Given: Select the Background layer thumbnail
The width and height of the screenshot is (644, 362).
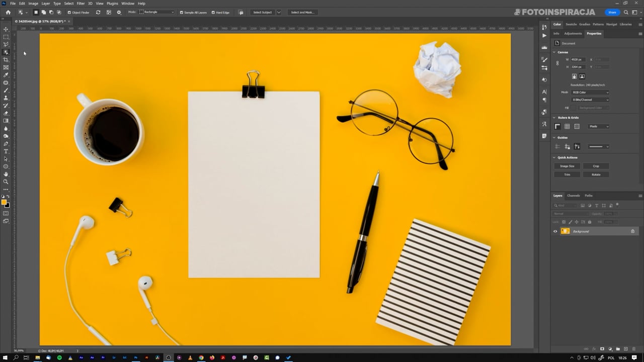Looking at the screenshot, I should pyautogui.click(x=566, y=231).
